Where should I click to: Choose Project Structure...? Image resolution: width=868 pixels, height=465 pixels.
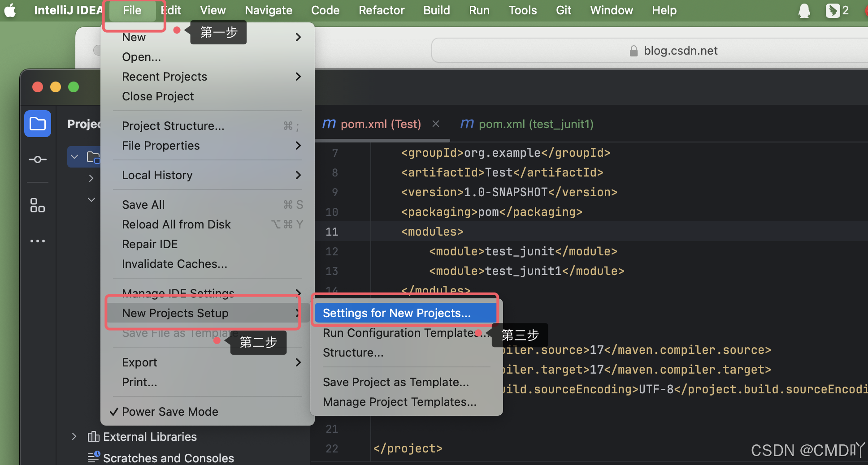(208, 126)
